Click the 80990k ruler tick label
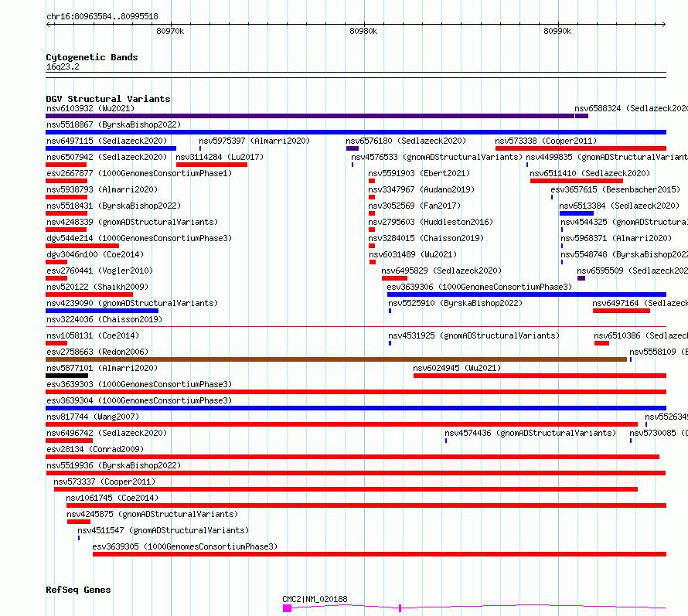The height and width of the screenshot is (616, 688). coord(557,31)
